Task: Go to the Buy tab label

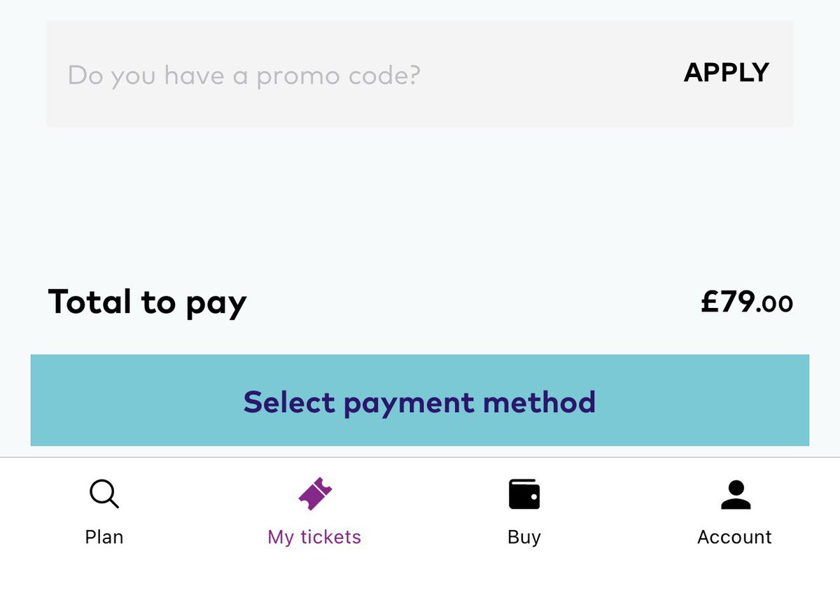Action: click(x=524, y=537)
